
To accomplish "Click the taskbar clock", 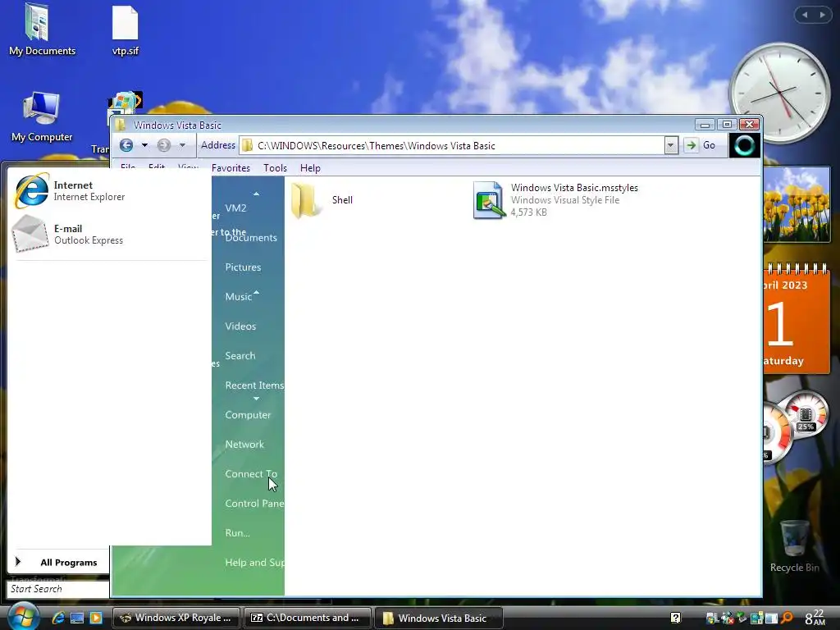I will coord(816,618).
